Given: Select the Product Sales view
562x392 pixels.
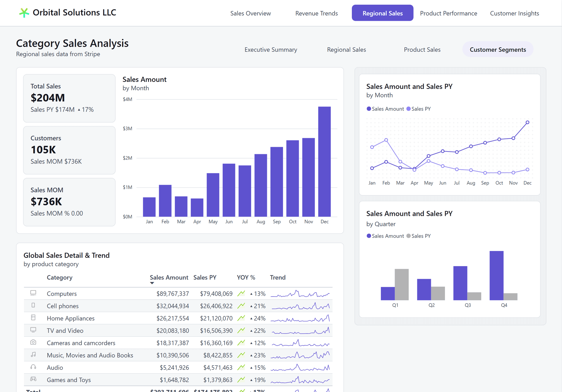Looking at the screenshot, I should pyautogui.click(x=422, y=49).
